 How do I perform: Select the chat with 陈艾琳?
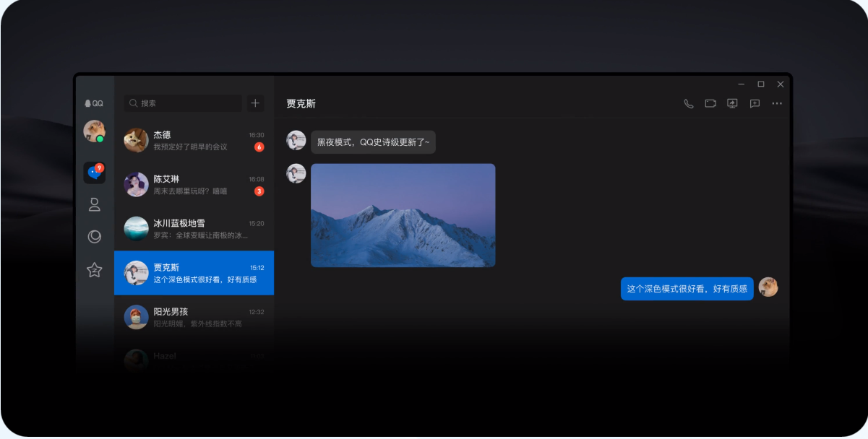pyautogui.click(x=194, y=185)
